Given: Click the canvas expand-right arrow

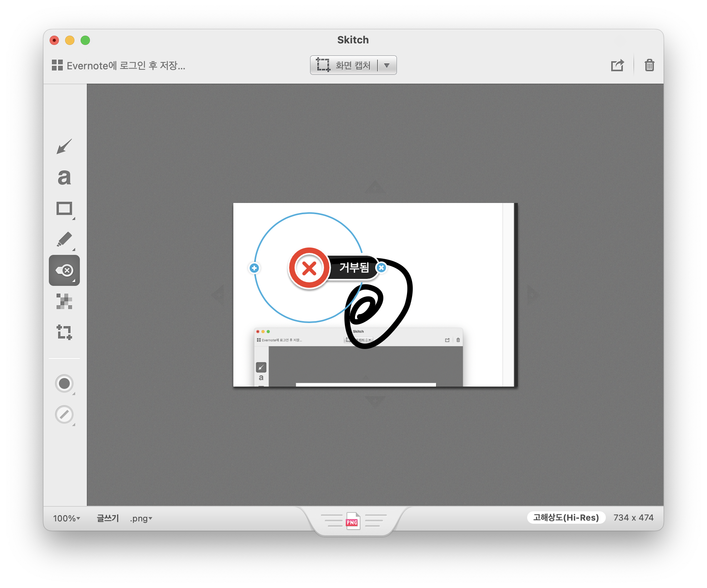Looking at the screenshot, I should [x=533, y=295].
